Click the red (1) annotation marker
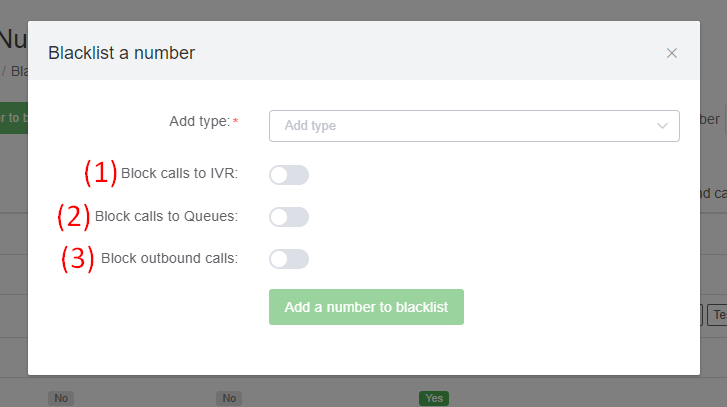This screenshot has width=727, height=407. click(x=100, y=173)
